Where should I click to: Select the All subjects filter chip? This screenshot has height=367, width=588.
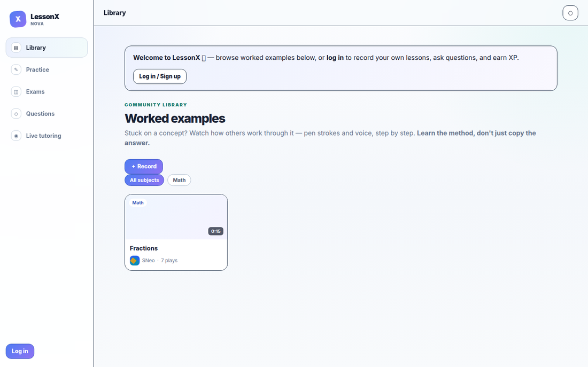(144, 181)
